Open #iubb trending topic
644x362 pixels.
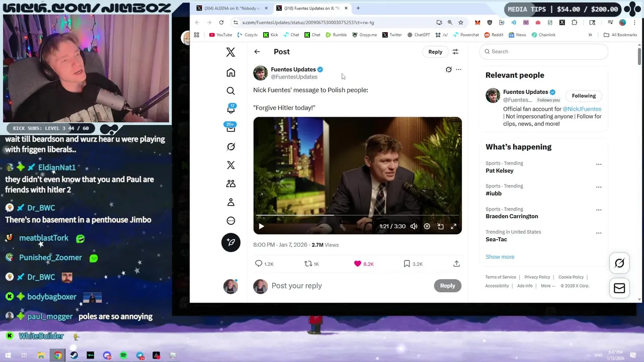(494, 194)
